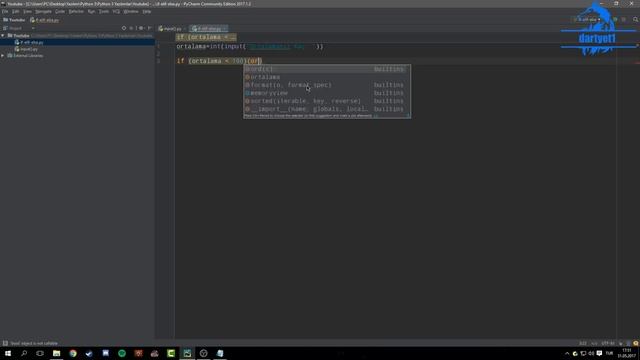Click the inspection profile icon in status bar
640x360 pixels.
pyautogui.click(x=628, y=343)
